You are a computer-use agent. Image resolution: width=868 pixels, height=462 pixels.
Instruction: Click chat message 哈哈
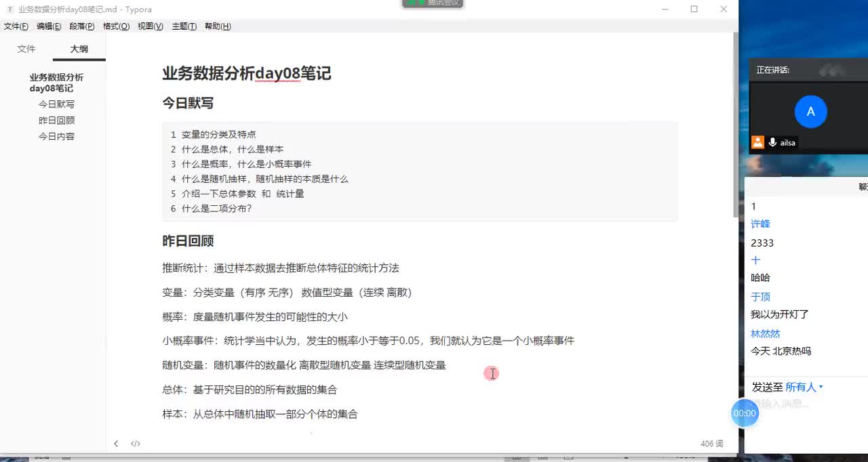point(760,278)
